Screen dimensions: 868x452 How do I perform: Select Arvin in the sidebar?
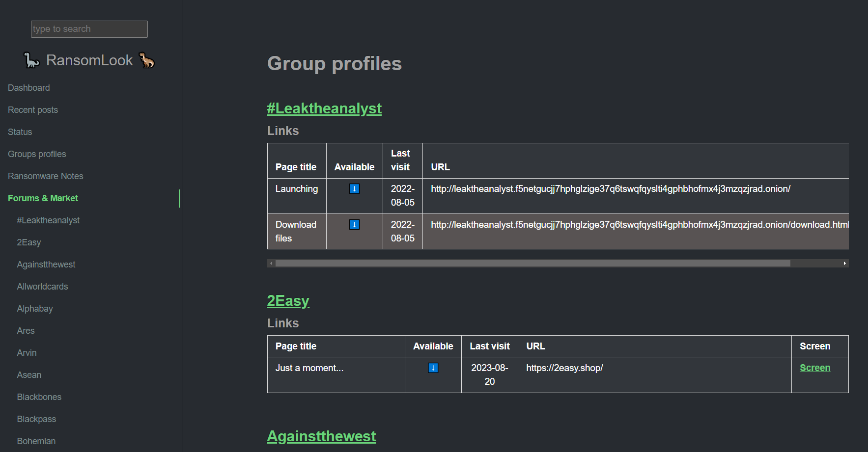[27, 353]
